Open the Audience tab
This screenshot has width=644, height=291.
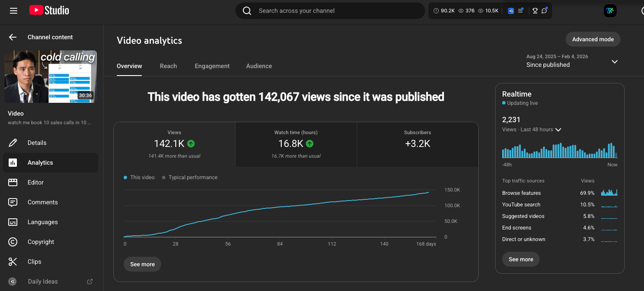[259, 66]
